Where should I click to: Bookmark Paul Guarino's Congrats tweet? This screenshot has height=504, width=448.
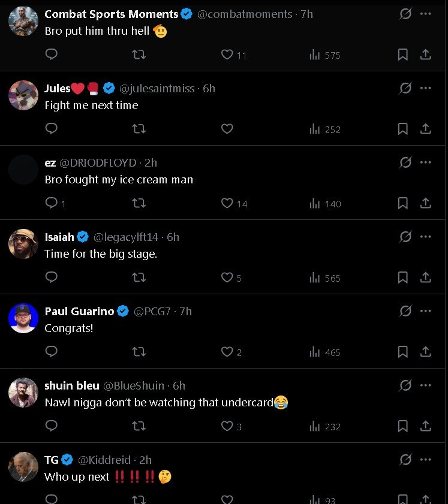pos(403,352)
